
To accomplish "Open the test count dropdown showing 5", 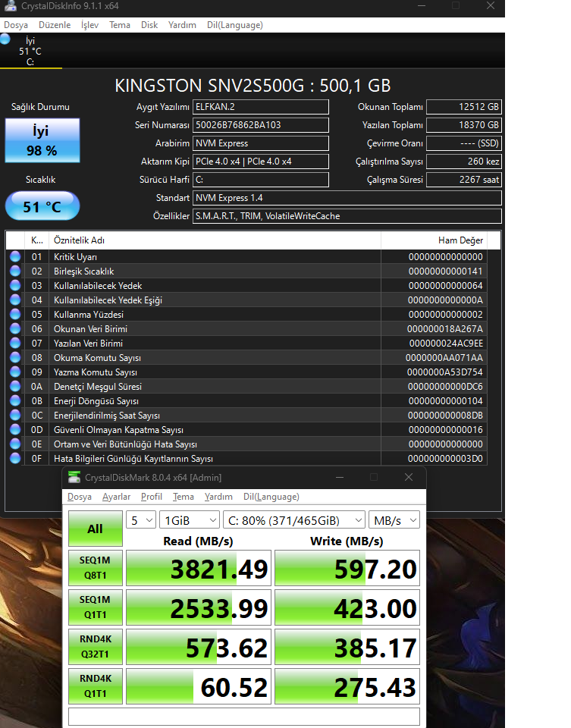I will (x=140, y=520).
